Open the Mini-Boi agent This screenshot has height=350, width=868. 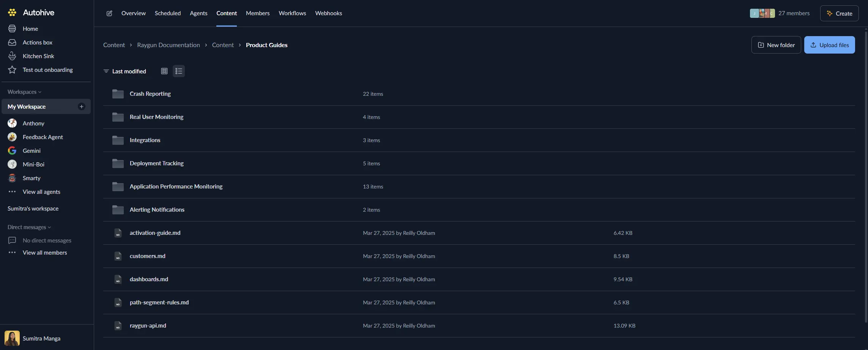tap(33, 164)
